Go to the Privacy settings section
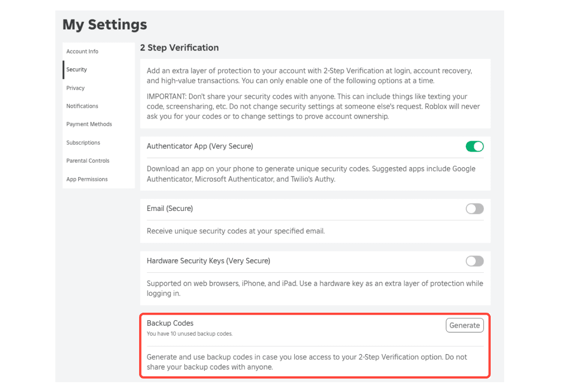Screen dimensions: 561x392 coord(76,88)
